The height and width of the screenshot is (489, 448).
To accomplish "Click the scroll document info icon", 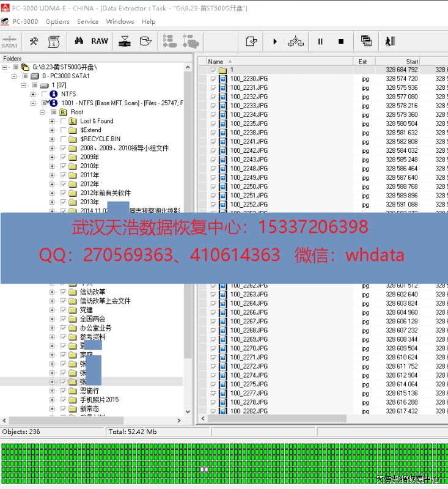I will coord(54,42).
